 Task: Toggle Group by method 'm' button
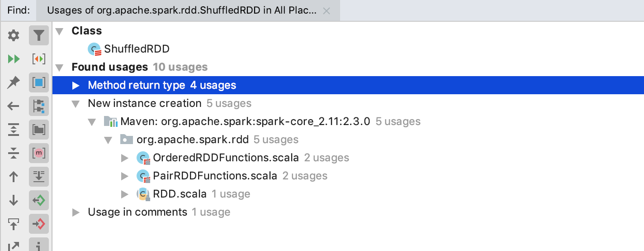tap(39, 153)
